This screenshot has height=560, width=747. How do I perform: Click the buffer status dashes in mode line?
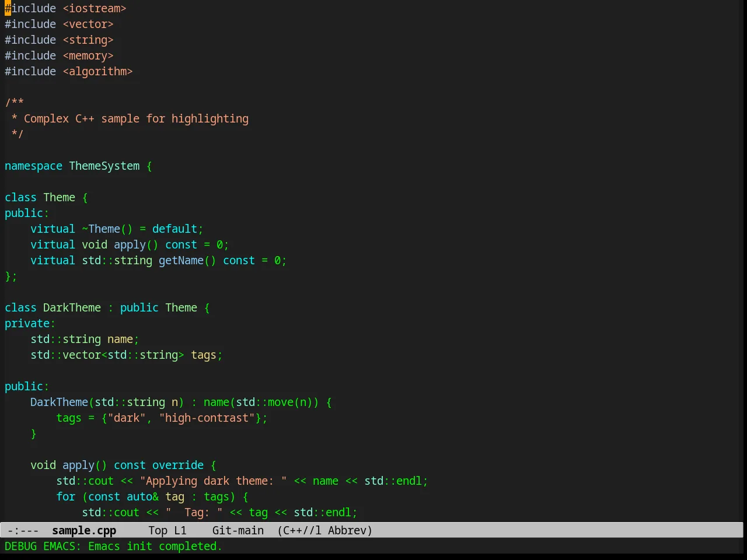pos(23,530)
